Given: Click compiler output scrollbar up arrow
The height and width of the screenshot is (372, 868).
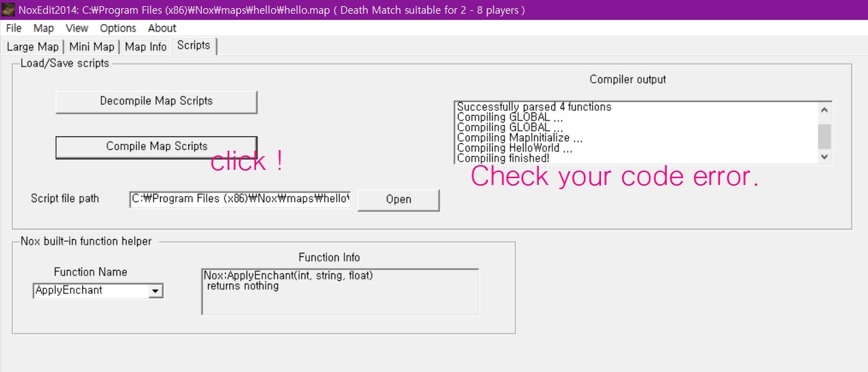Looking at the screenshot, I should point(824,109).
